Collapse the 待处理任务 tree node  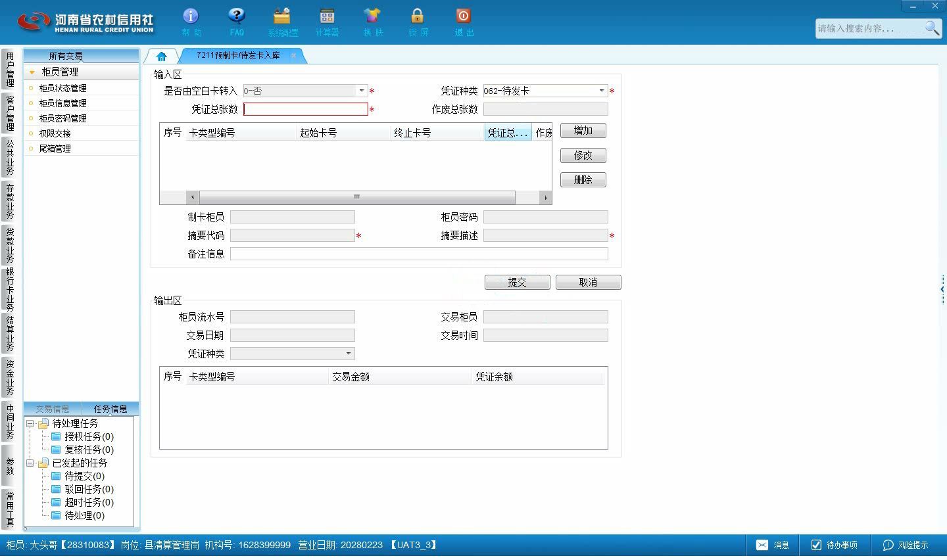click(x=30, y=424)
